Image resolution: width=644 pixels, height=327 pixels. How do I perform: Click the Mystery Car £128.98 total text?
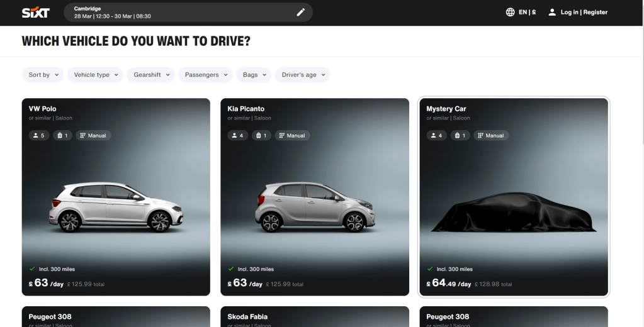tap(494, 284)
